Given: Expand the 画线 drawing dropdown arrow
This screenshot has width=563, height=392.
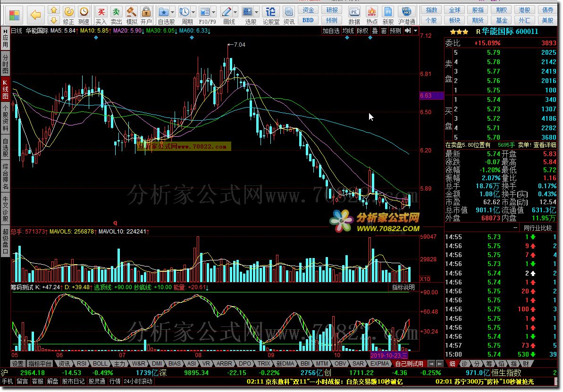Looking at the screenshot, I should [x=235, y=12].
